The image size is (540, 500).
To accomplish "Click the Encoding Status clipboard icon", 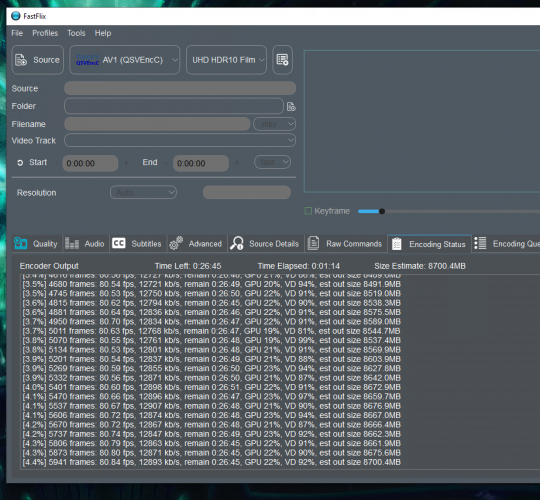I will [x=397, y=244].
